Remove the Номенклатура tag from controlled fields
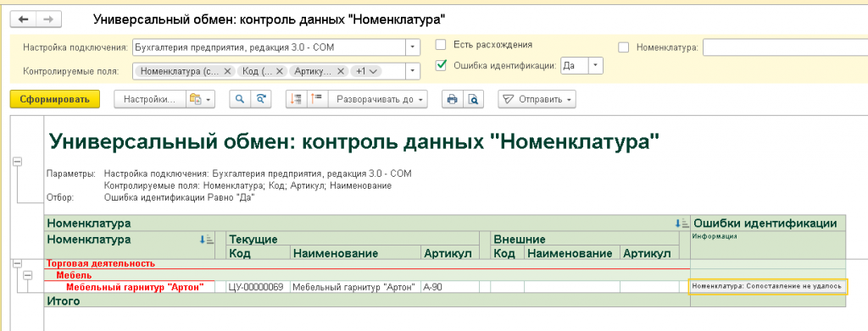The height and width of the screenshot is (331, 868). [x=227, y=71]
